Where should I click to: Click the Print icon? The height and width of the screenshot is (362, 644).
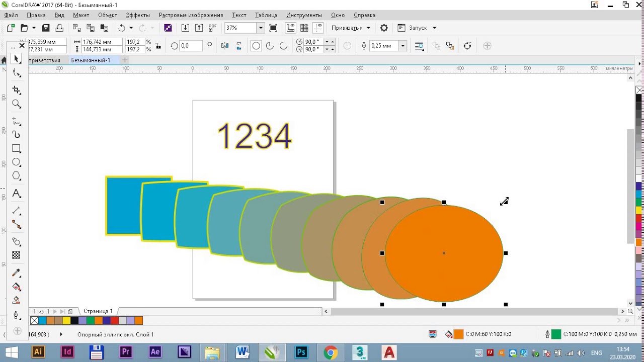click(x=59, y=28)
